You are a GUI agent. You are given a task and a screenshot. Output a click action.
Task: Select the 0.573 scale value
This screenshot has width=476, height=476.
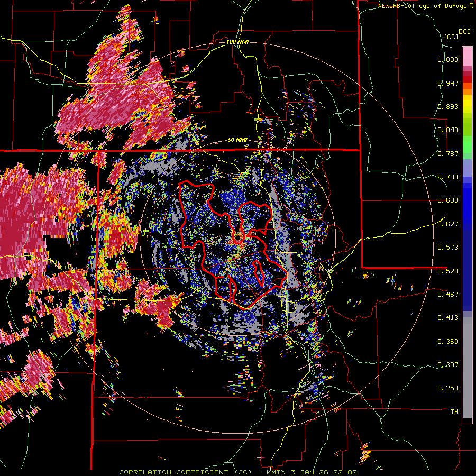(x=448, y=248)
